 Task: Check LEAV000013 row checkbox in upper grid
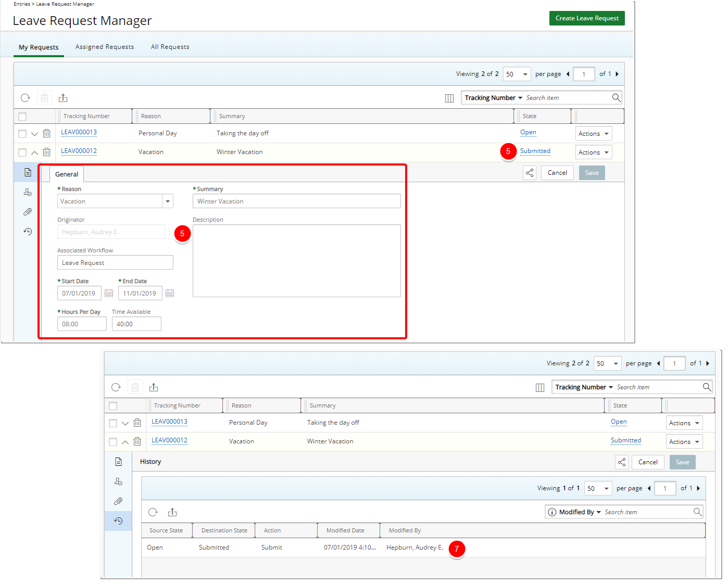point(22,134)
